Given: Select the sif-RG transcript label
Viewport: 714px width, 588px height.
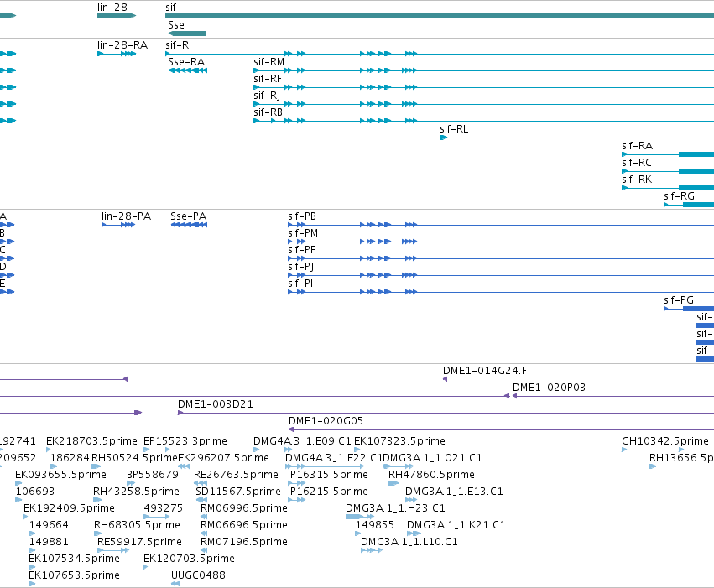Looking at the screenshot, I should pos(679,196).
